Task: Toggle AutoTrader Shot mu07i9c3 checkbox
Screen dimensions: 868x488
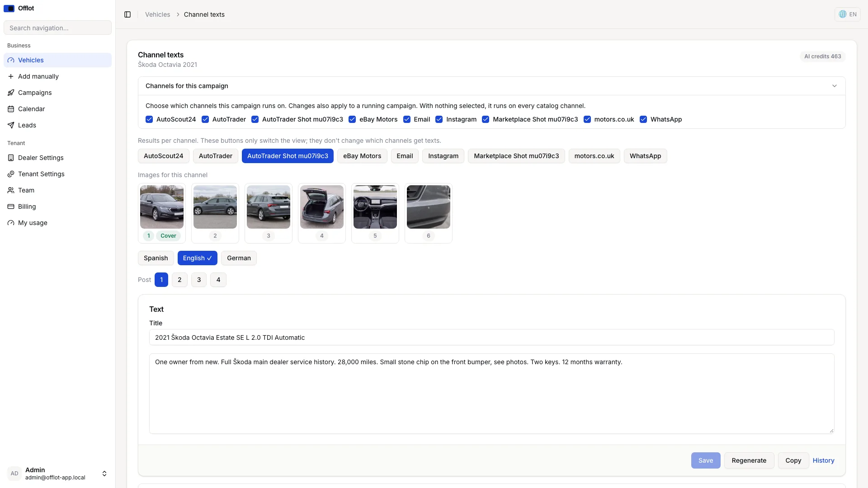Action: pyautogui.click(x=255, y=119)
